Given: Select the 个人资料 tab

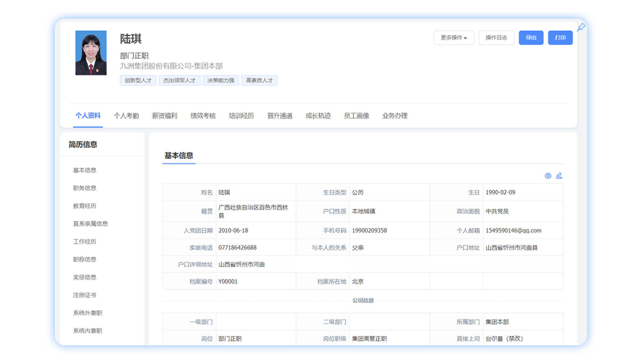Looking at the screenshot, I should point(88,116).
